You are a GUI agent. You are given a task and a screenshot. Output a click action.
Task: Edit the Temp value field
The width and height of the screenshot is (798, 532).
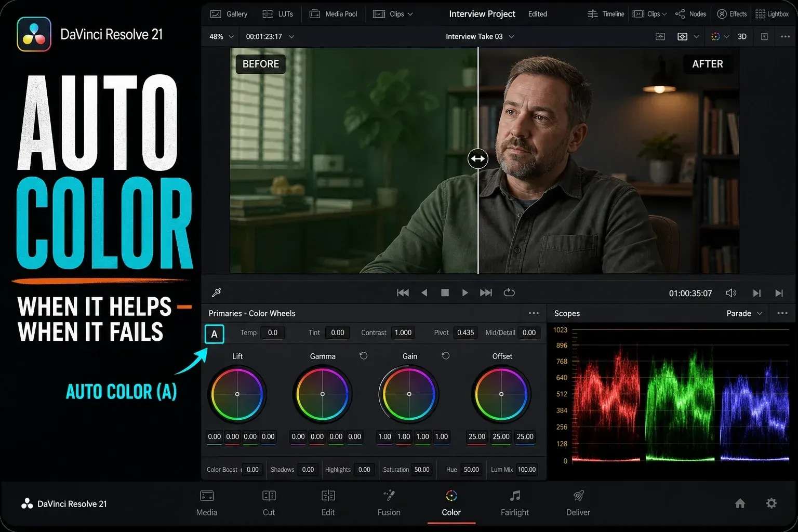click(x=273, y=332)
